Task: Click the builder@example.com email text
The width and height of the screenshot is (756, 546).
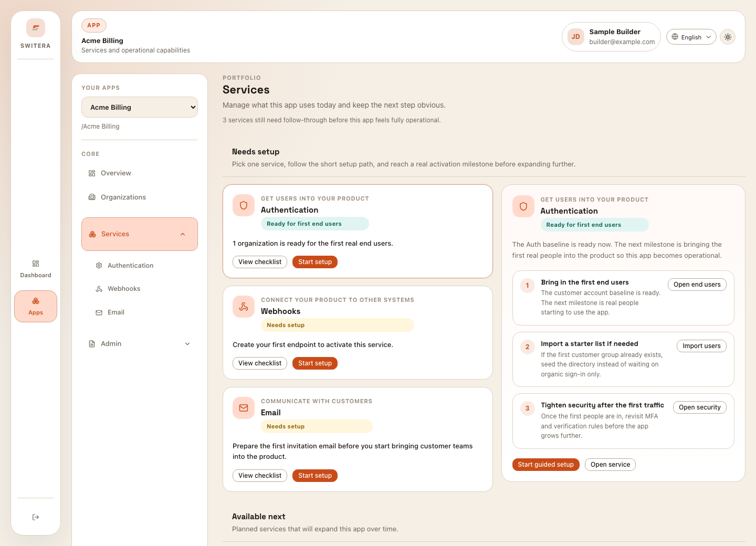Action: (622, 42)
